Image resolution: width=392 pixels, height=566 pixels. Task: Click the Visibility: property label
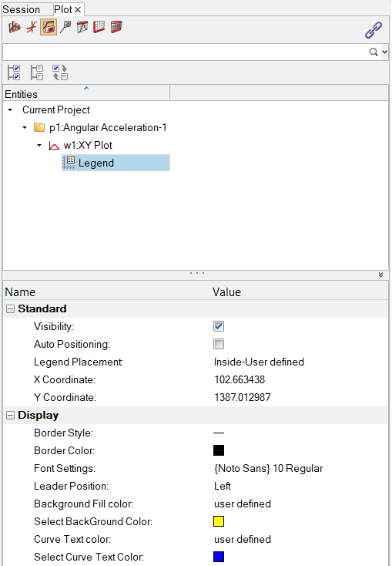[54, 326]
